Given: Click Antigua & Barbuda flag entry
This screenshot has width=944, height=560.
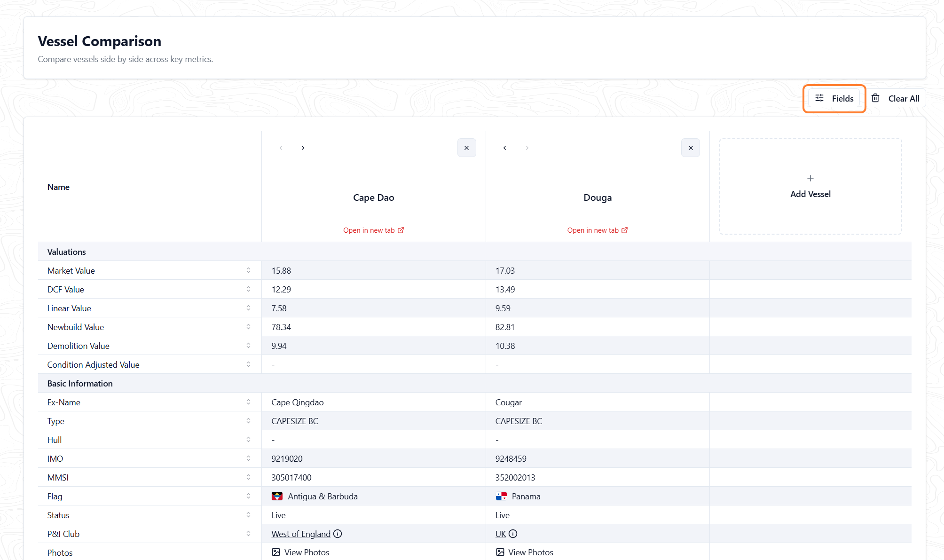Looking at the screenshot, I should tap(315, 496).
